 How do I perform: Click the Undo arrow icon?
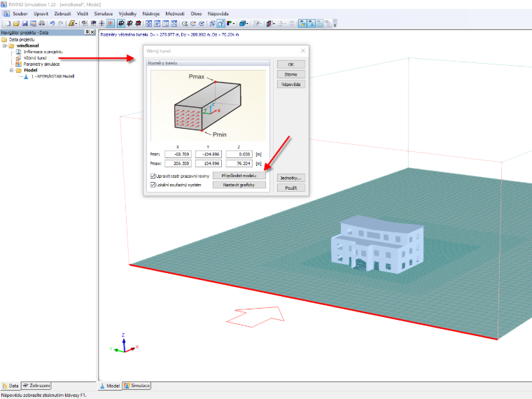coord(52,23)
